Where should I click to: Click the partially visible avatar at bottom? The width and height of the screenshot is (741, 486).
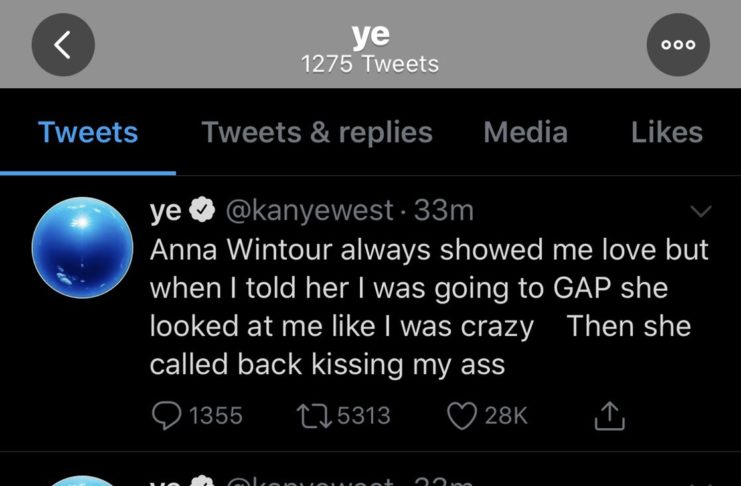83,479
